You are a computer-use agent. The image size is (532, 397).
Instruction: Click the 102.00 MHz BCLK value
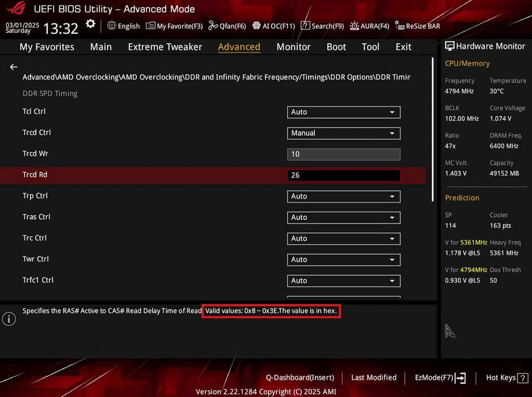point(462,119)
